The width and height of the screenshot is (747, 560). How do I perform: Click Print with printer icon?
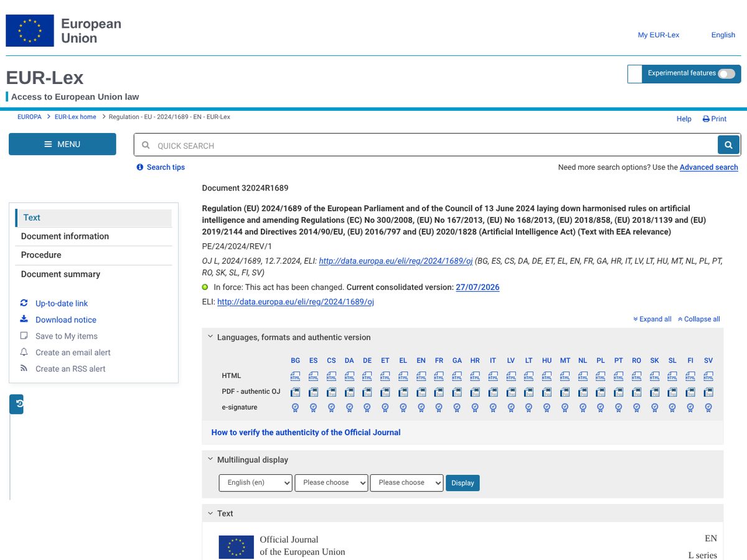[x=715, y=119]
